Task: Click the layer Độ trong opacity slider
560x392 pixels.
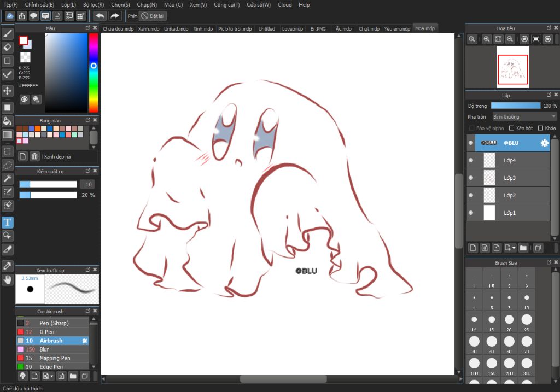Action: pos(516,106)
